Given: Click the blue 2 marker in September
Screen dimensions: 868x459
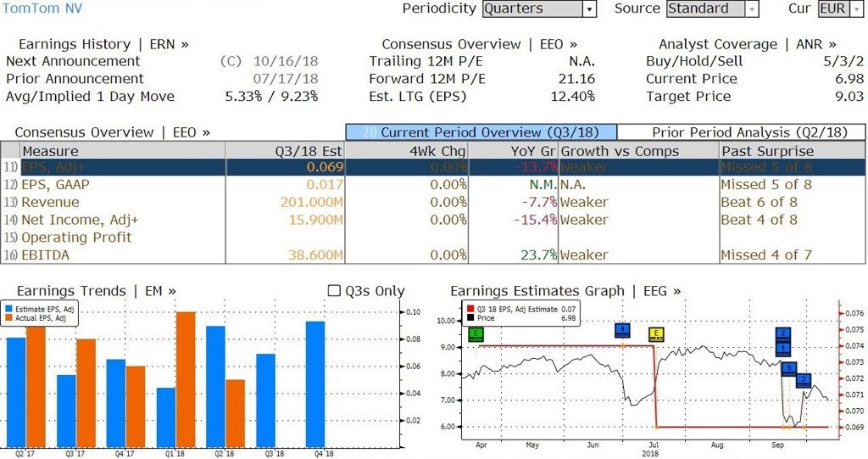Looking at the screenshot, I should [x=782, y=333].
